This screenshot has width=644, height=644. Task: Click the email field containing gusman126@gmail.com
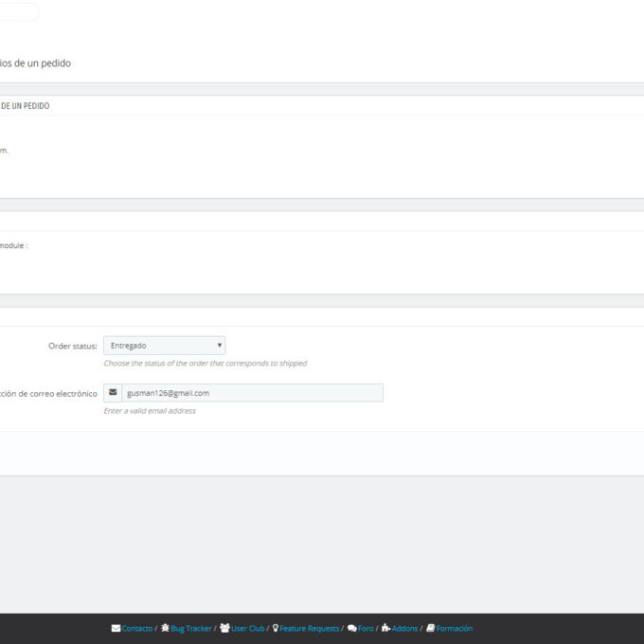pyautogui.click(x=252, y=393)
